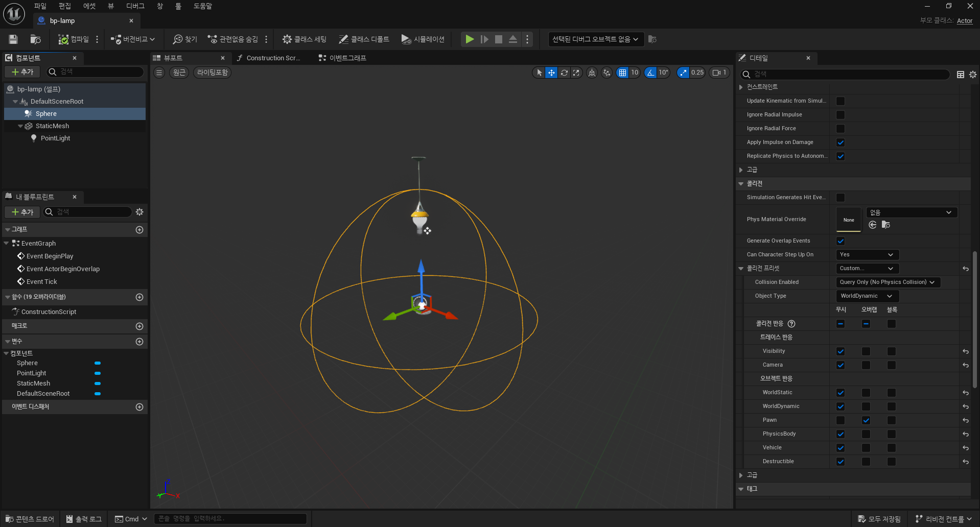Open Collision Enabled Query Only dropdown
Screen dimensions: 980x527
point(888,282)
